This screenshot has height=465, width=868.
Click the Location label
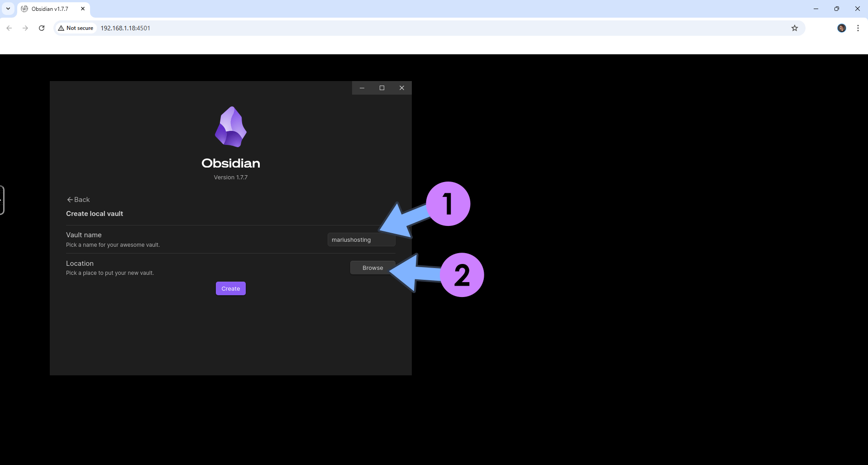tap(80, 264)
